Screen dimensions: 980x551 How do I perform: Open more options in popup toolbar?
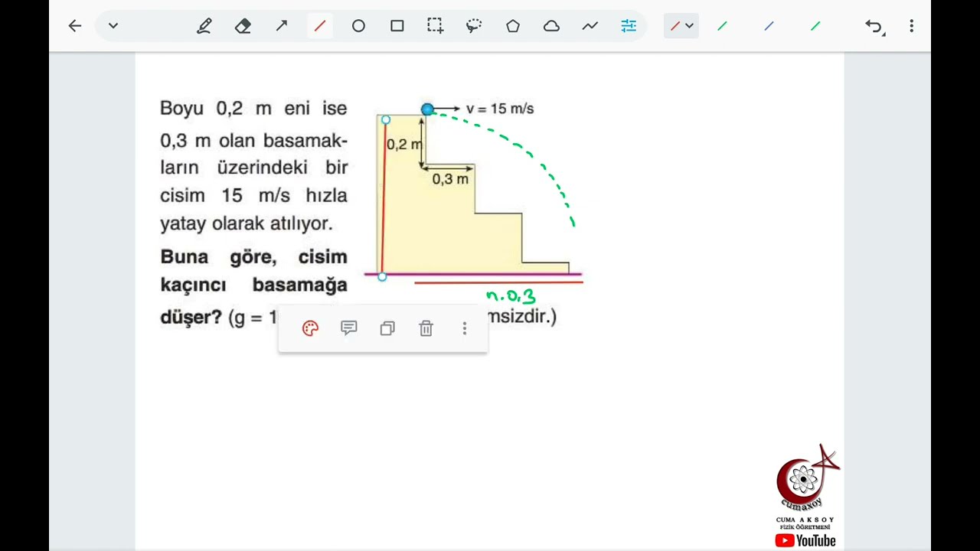point(465,328)
